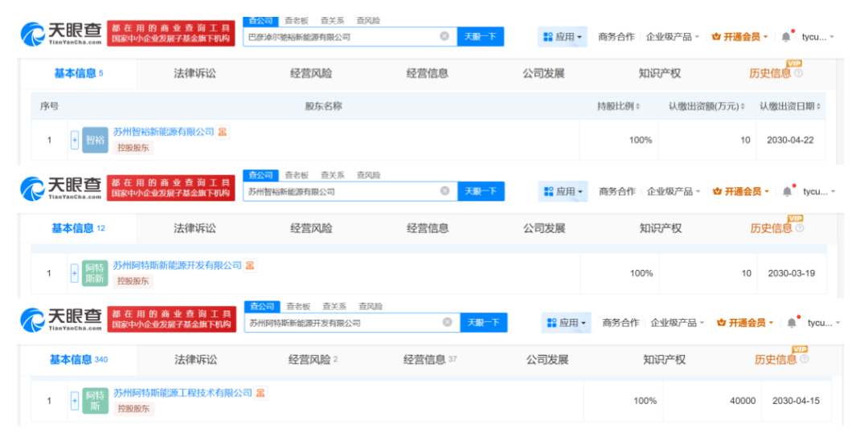Viewport: 868px width, 437px height.
Task: Open the bell notifications in the 巴彦淖尔 search header
Action: [x=787, y=36]
